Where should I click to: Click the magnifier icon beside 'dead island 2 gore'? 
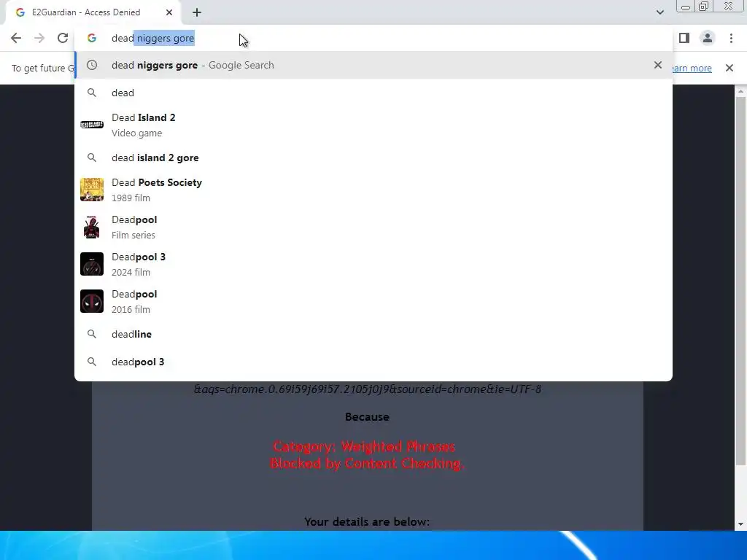tap(92, 157)
